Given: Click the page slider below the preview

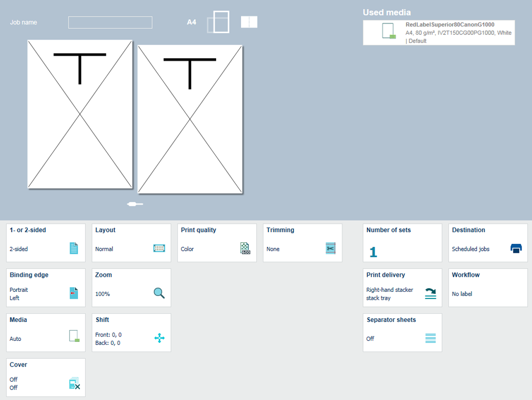Looking at the screenshot, I should tap(135, 204).
